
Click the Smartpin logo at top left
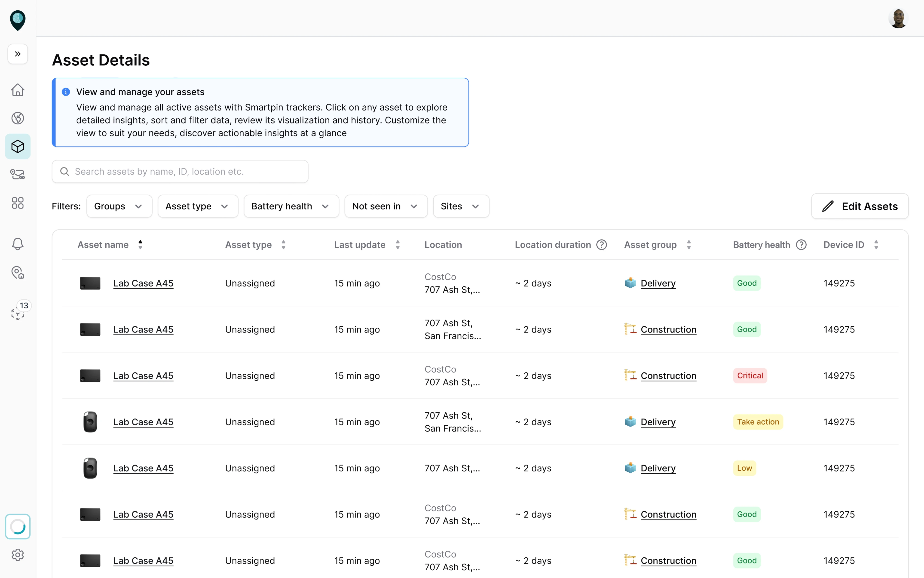click(18, 20)
